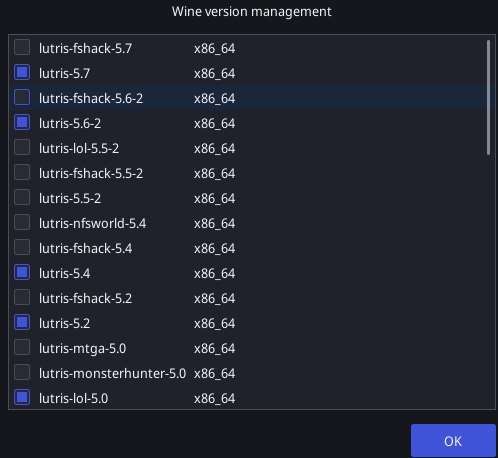
Task: Select the lutris-nfsworld-5.4 checkbox
Action: [x=22, y=222]
